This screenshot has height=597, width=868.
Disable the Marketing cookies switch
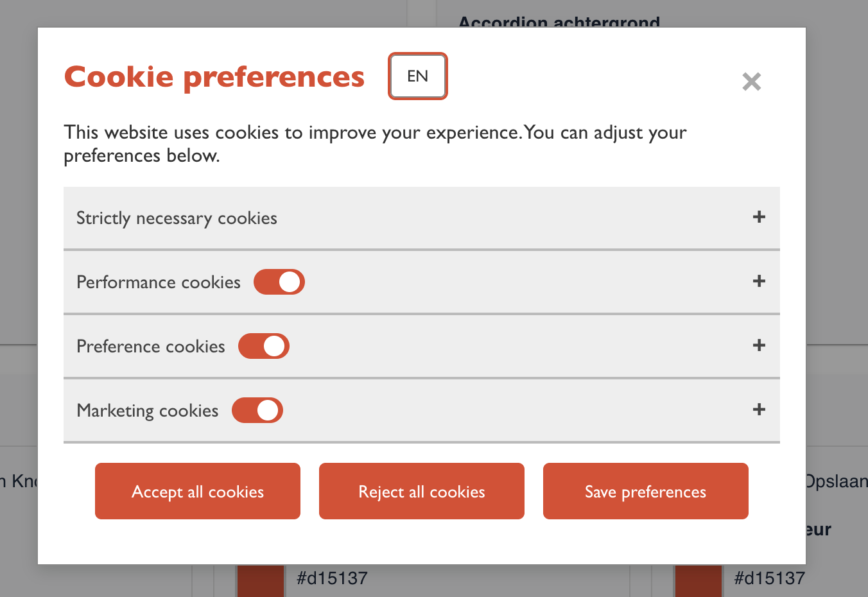(257, 410)
